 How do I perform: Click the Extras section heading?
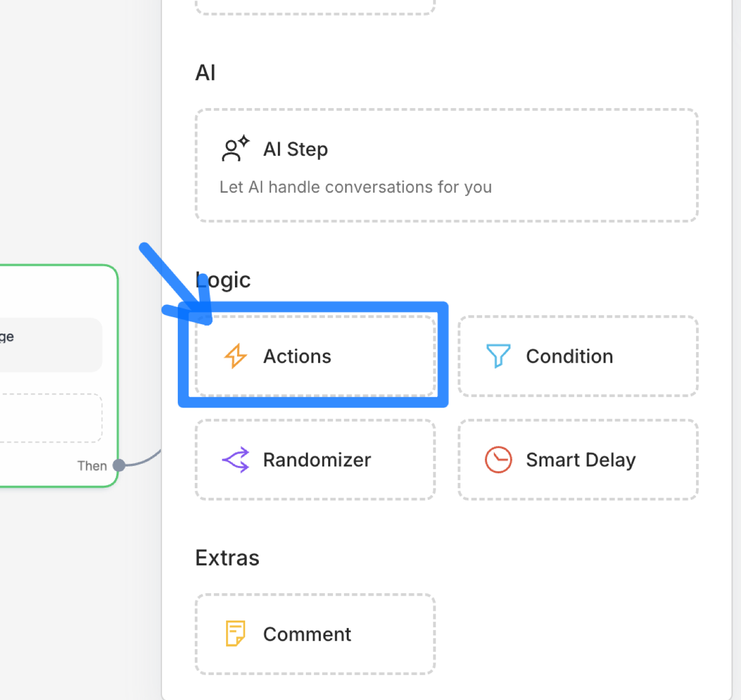(x=228, y=558)
